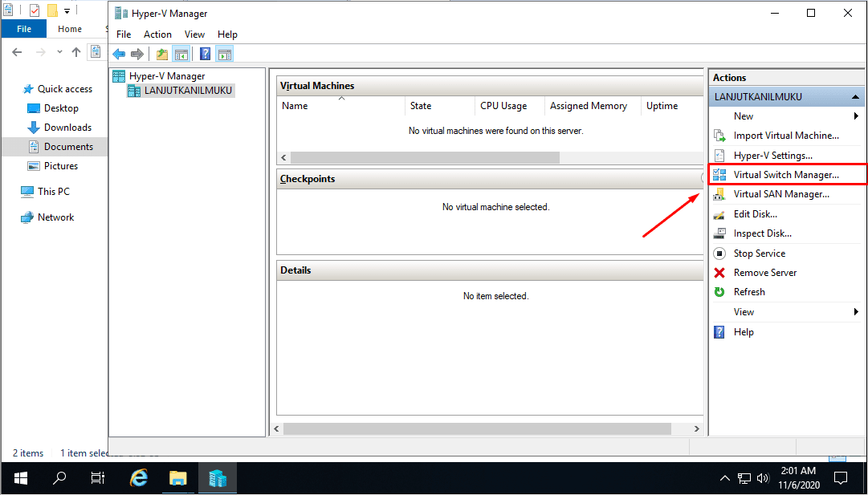
Task: Click the Up one level folder icon
Action: click(x=161, y=54)
